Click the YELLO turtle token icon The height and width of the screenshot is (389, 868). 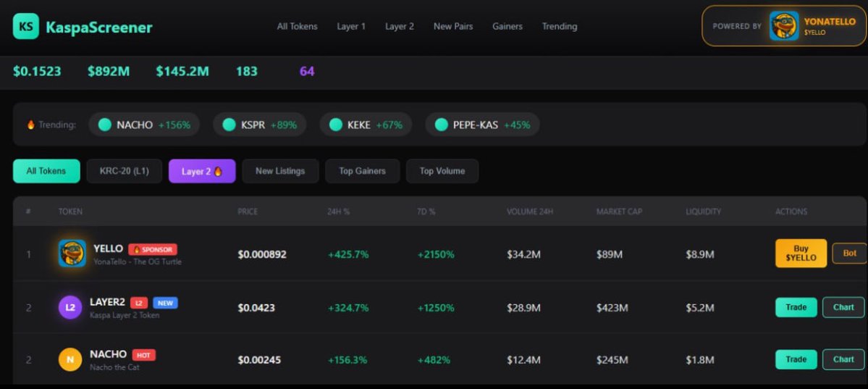(x=72, y=254)
